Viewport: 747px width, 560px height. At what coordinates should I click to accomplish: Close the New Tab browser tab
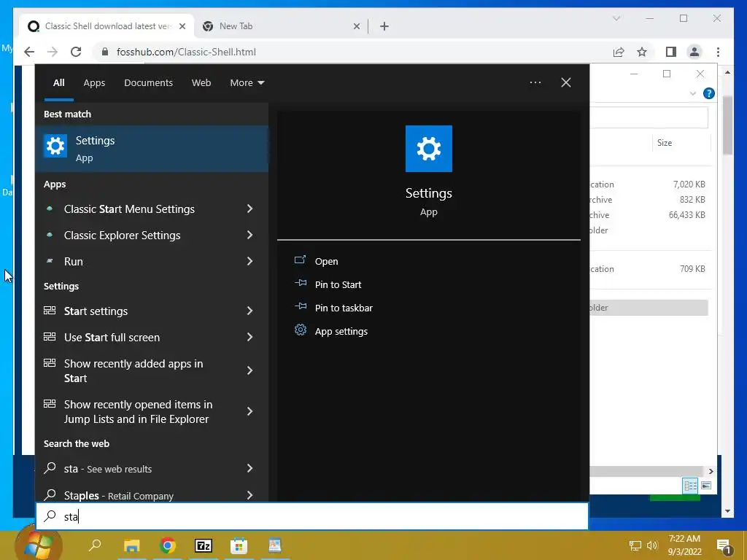click(356, 26)
